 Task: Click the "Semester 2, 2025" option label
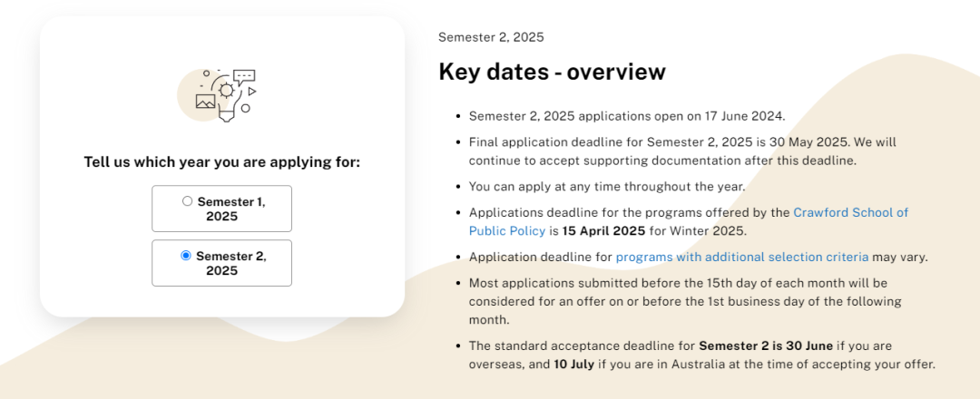coord(230,263)
